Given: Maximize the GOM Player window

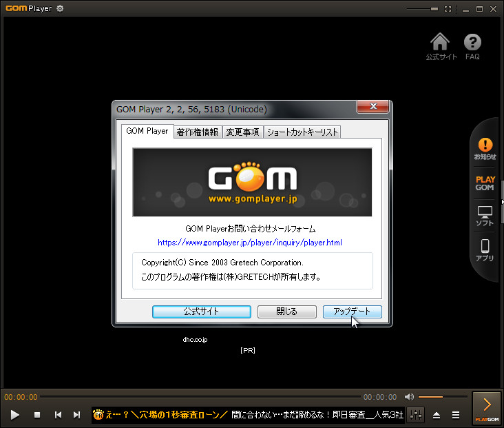Looking at the screenshot, I should pyautogui.click(x=479, y=9).
